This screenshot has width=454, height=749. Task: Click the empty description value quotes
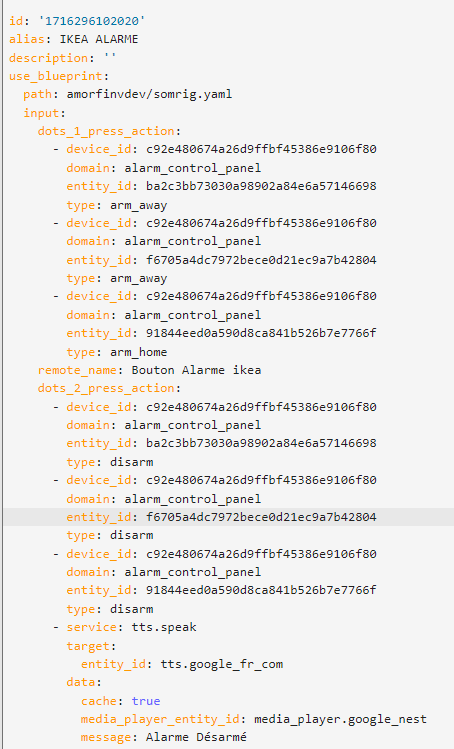pyautogui.click(x=110, y=58)
